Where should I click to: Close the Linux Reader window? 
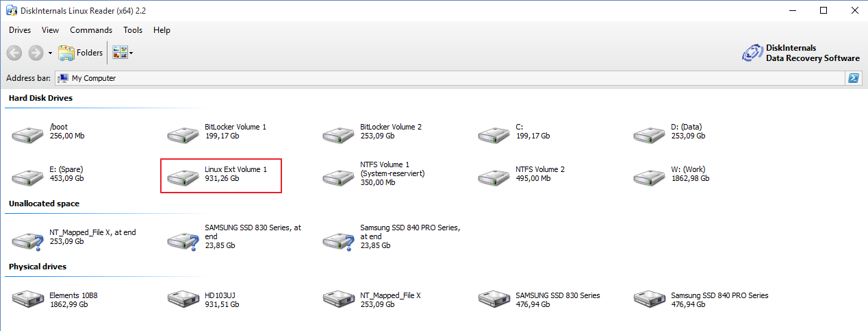[854, 10]
